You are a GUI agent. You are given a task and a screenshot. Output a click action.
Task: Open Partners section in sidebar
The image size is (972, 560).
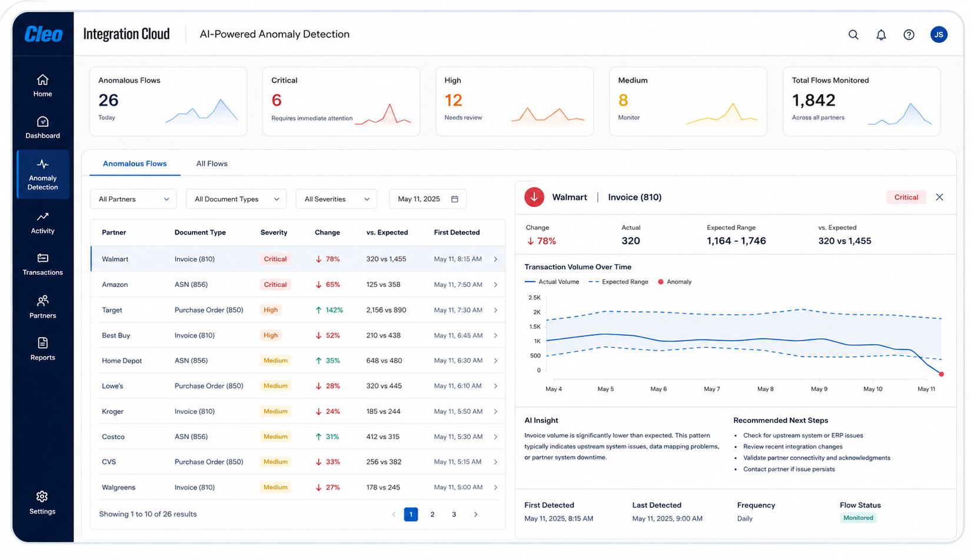(42, 308)
